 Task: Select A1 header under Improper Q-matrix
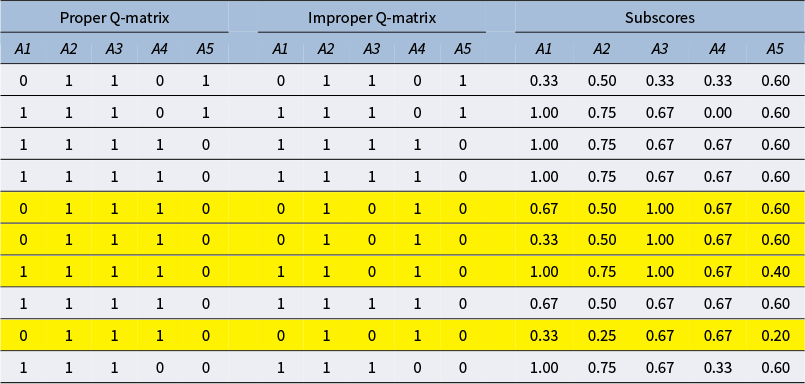(x=280, y=49)
